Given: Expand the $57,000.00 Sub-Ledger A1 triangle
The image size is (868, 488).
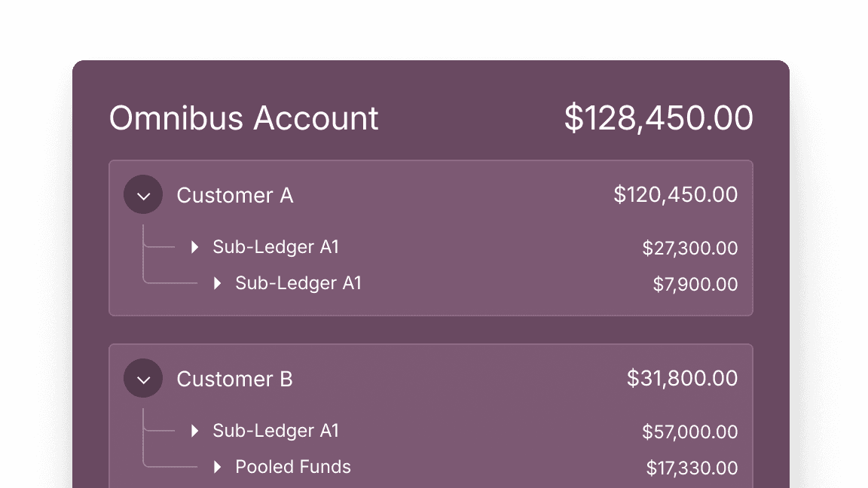Looking at the screenshot, I should click(194, 431).
